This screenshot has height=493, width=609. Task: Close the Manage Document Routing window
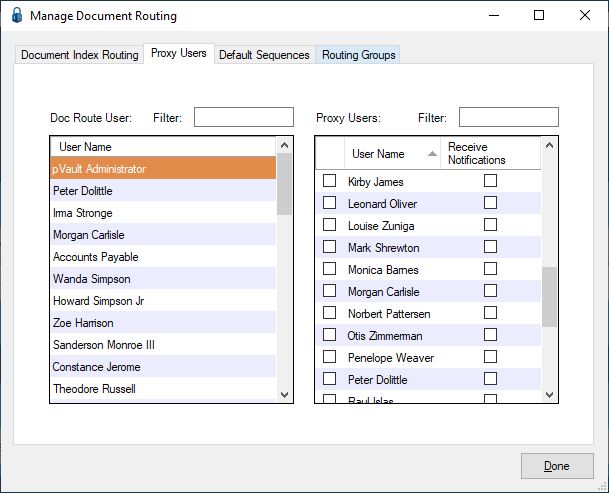[585, 16]
